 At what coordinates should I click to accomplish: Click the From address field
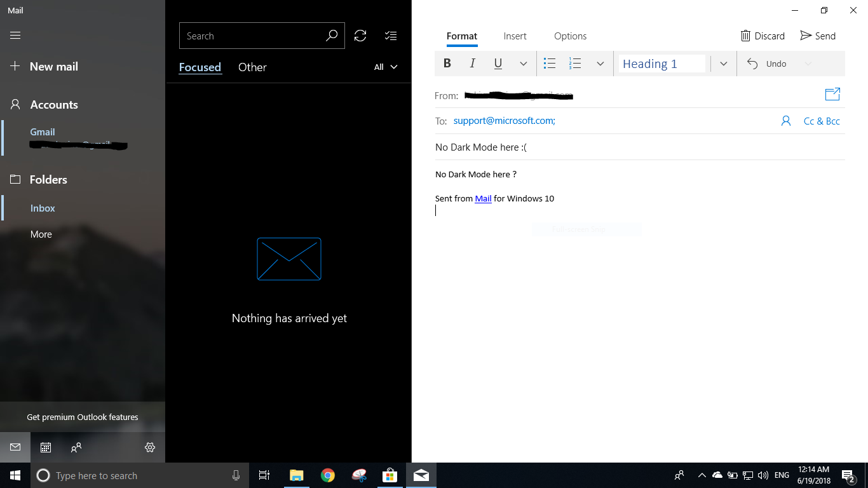[519, 96]
